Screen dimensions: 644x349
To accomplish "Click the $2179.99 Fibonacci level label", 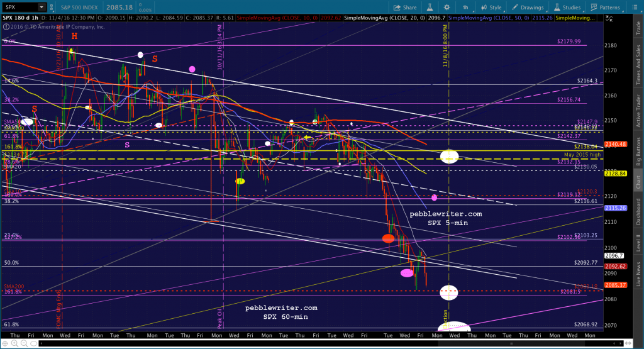I will point(569,42).
